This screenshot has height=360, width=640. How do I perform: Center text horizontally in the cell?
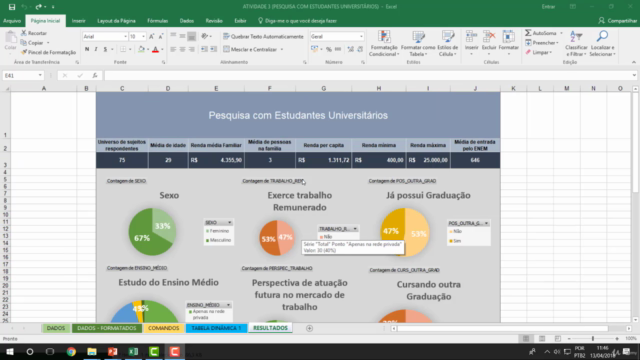click(x=182, y=49)
